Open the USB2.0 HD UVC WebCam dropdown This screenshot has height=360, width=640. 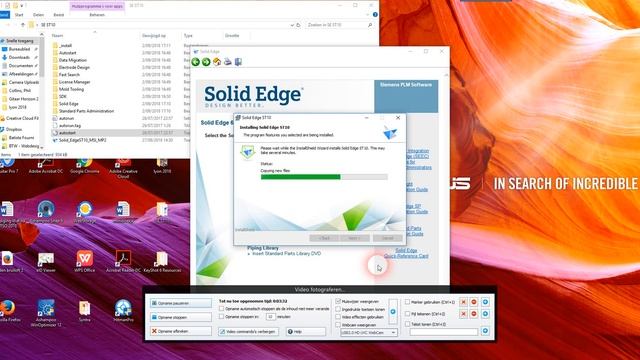tap(369, 333)
